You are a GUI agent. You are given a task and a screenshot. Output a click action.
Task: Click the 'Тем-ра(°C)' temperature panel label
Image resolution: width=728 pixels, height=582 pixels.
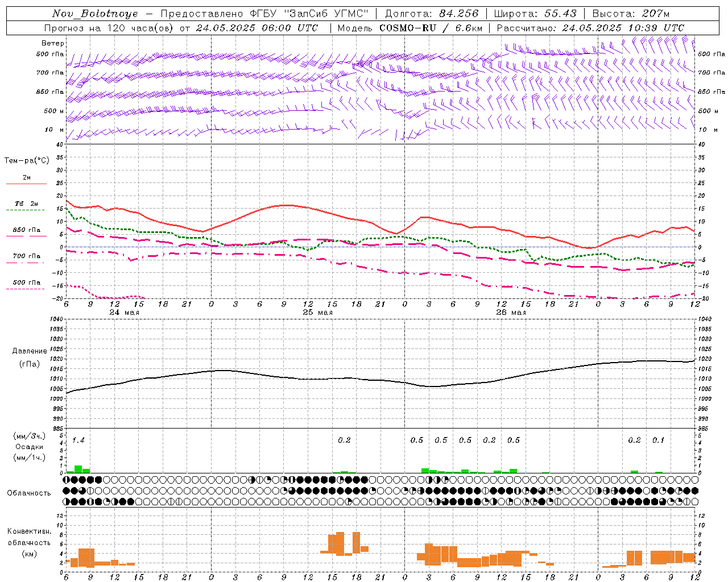(x=27, y=161)
